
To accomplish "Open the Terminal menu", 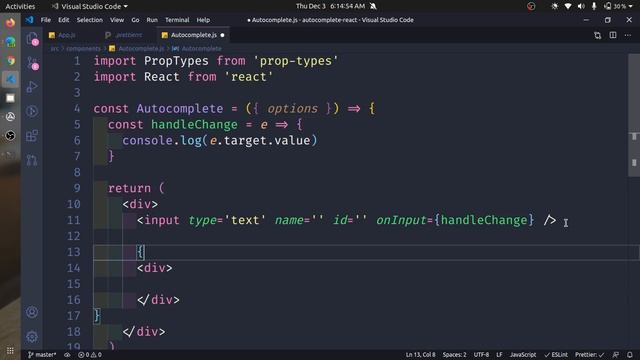I will tap(177, 20).
